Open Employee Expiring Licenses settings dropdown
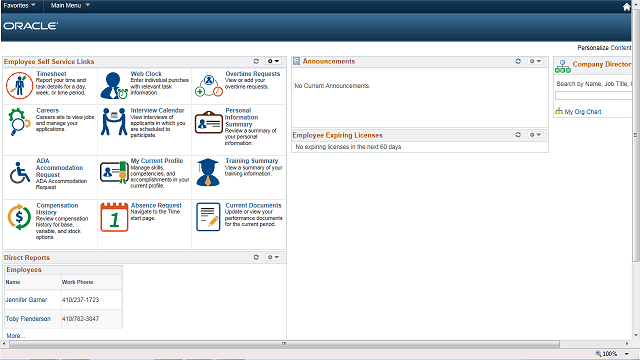The width and height of the screenshot is (640, 360). pyautogui.click(x=535, y=135)
